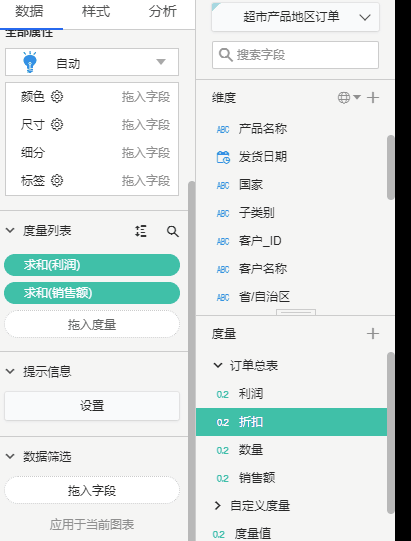
Task: Add a new measure with 度量 plus icon
Action: [373, 334]
